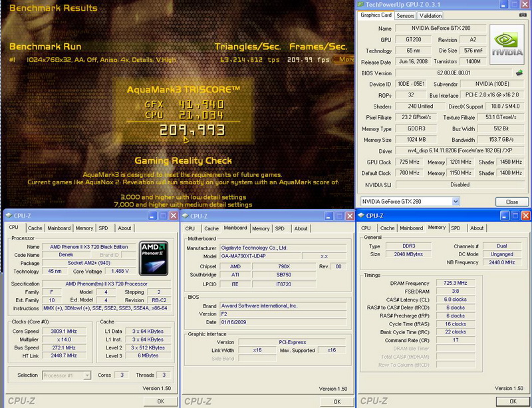Switch to the Sensors tab in GPU-Z
The height and width of the screenshot is (408, 532).
(405, 15)
